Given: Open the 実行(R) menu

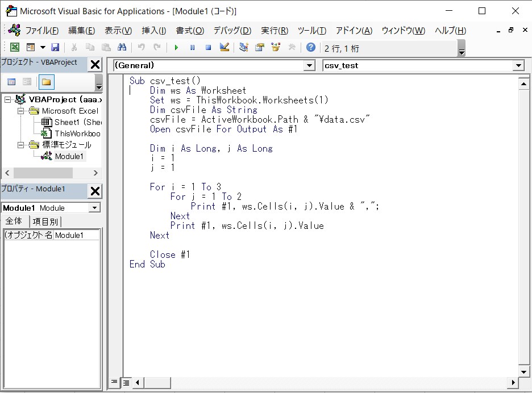Looking at the screenshot, I should tap(275, 31).
